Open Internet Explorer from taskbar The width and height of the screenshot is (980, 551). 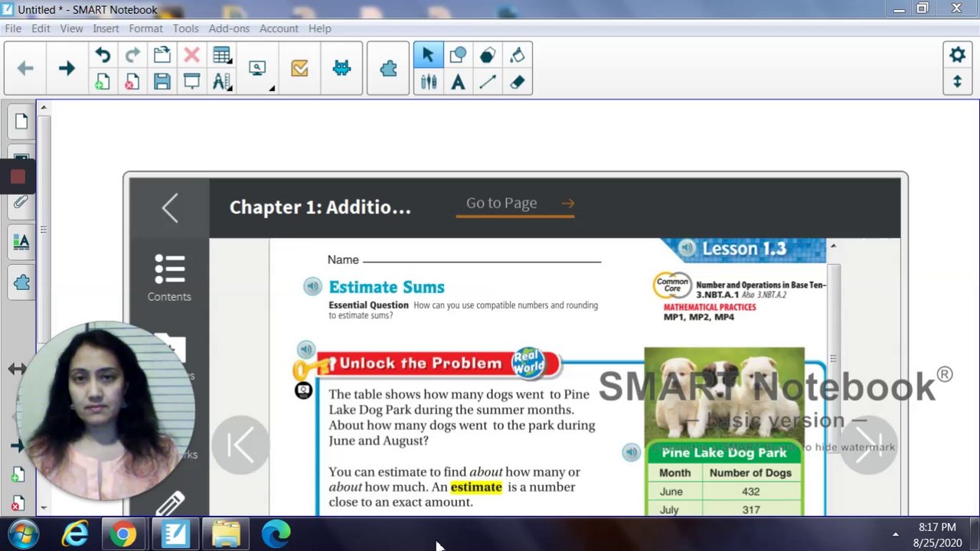click(75, 533)
